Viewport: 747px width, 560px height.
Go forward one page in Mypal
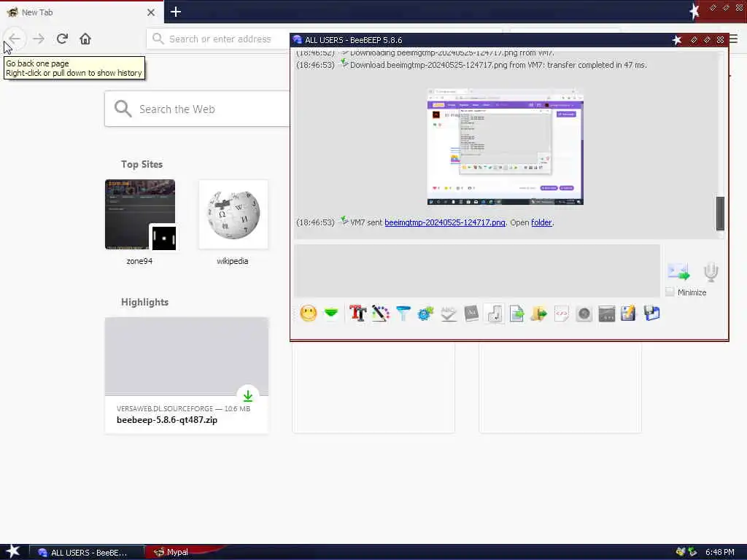click(39, 39)
